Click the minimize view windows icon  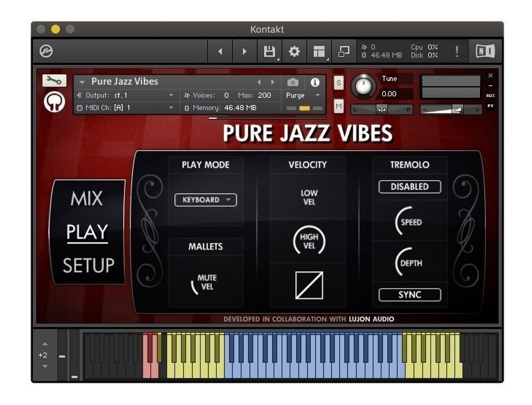[344, 52]
